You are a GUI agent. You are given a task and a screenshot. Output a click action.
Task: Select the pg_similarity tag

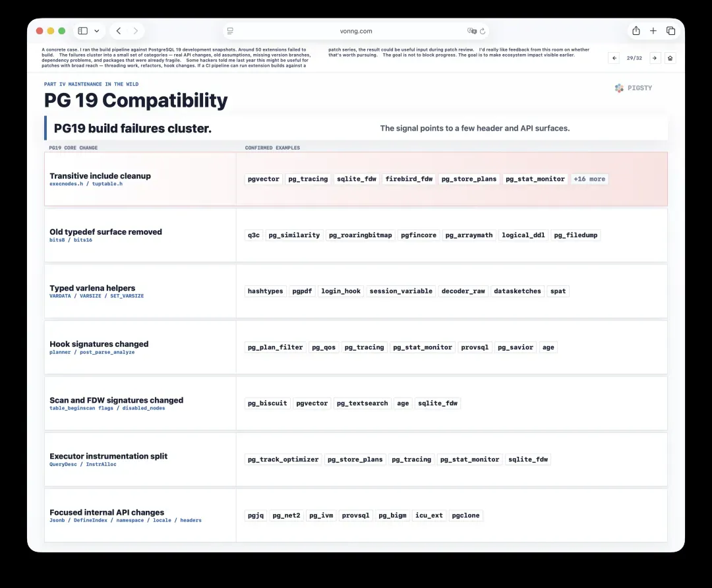(x=294, y=235)
